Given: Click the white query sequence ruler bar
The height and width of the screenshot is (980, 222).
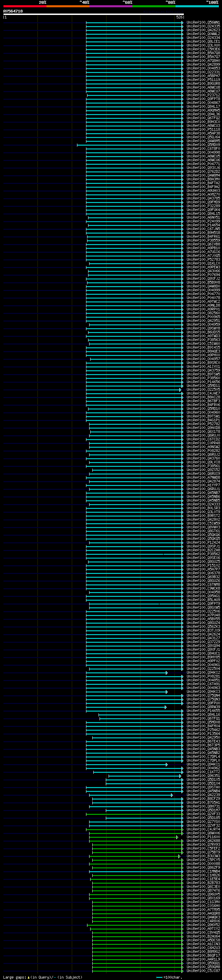Looking at the screenshot, I should pos(93,14).
